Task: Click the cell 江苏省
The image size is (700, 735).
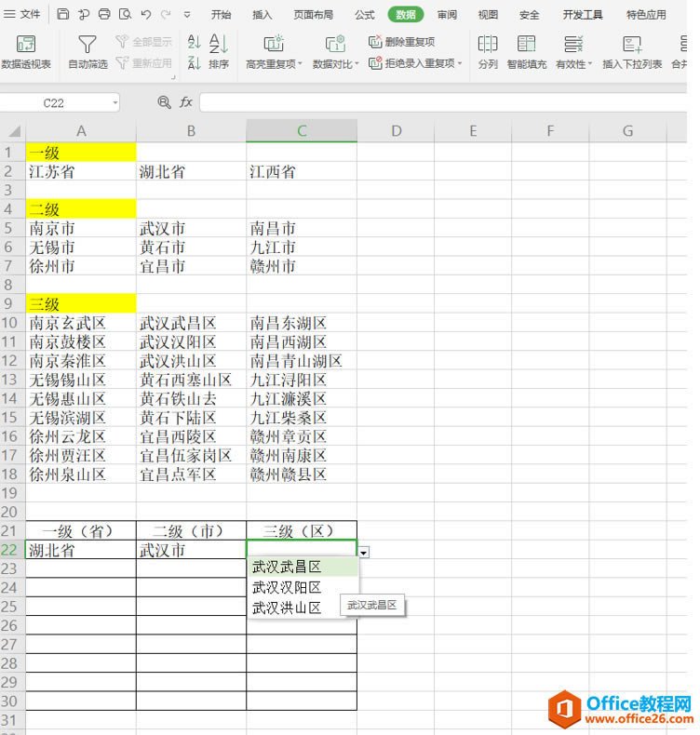Action: [x=81, y=171]
